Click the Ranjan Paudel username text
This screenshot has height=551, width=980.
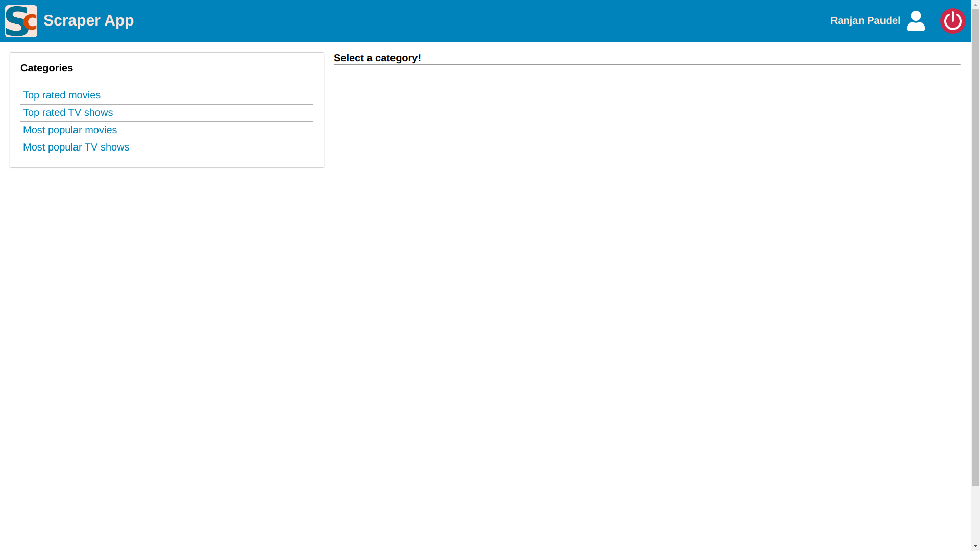pyautogui.click(x=865, y=21)
